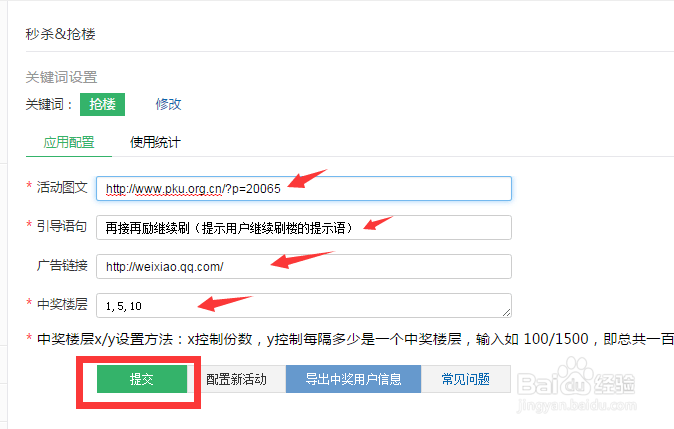Open the 使用统计 tab
This screenshot has height=429, width=674.
155,142
